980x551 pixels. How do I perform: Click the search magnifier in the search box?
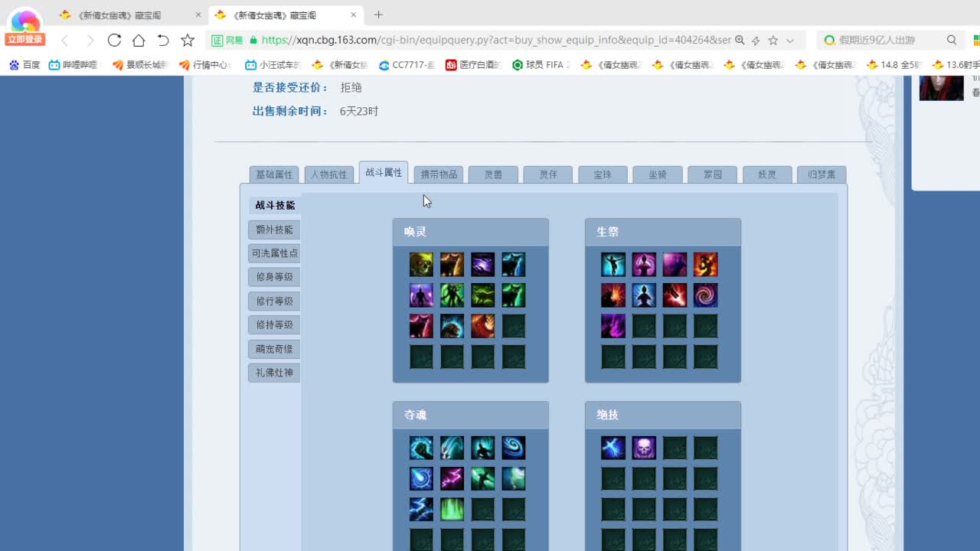click(x=952, y=41)
